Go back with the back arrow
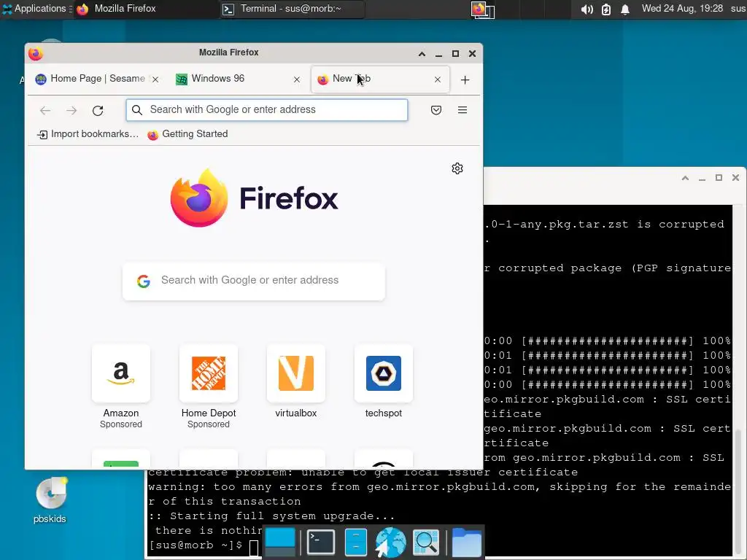This screenshot has width=747, height=560. tap(45, 111)
